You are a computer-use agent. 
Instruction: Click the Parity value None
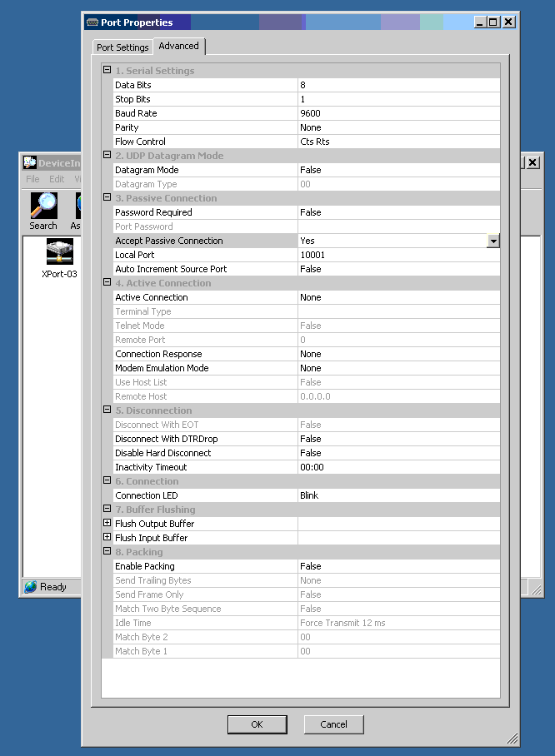tap(398, 127)
